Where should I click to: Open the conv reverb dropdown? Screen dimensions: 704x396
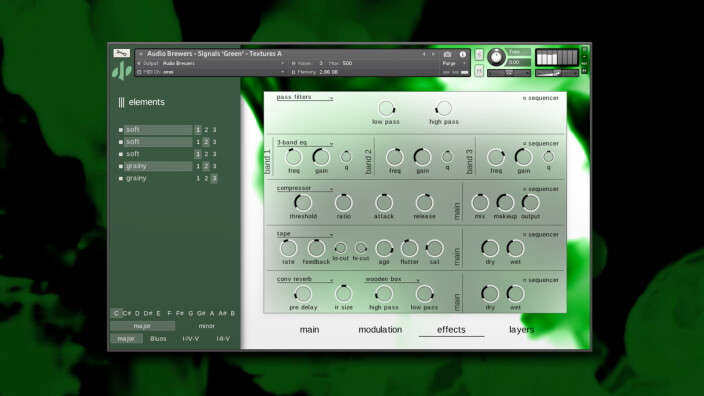click(x=305, y=279)
